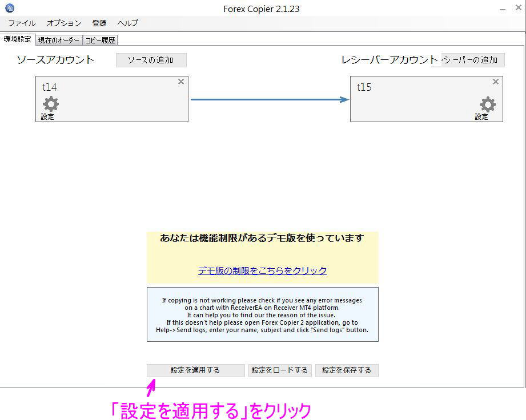Screen dimensions: 526x420
Task: Switch to the コピー履歴 tab
Action: [x=100, y=40]
